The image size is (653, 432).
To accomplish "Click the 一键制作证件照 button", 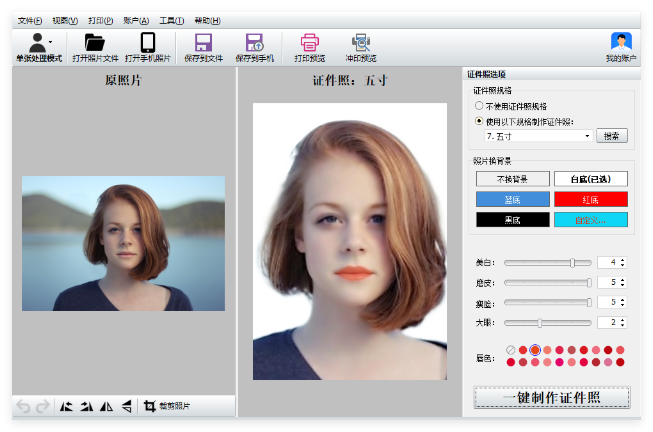I will pyautogui.click(x=552, y=398).
